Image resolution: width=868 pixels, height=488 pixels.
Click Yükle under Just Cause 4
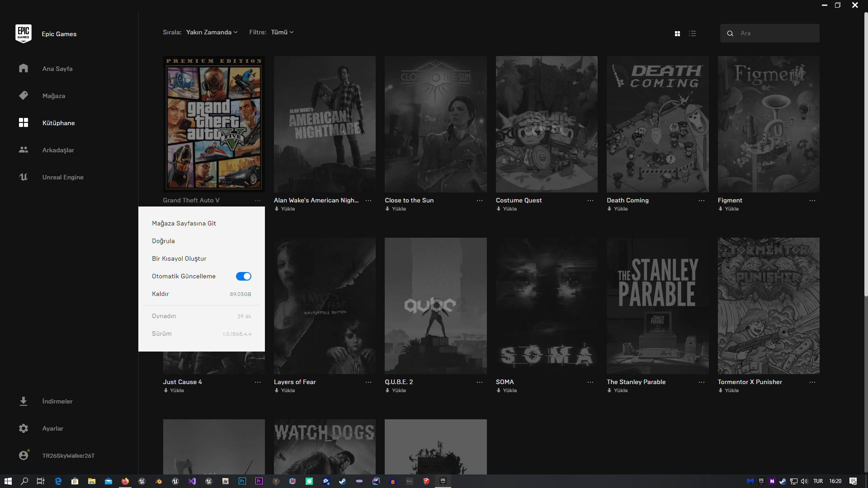coord(174,390)
